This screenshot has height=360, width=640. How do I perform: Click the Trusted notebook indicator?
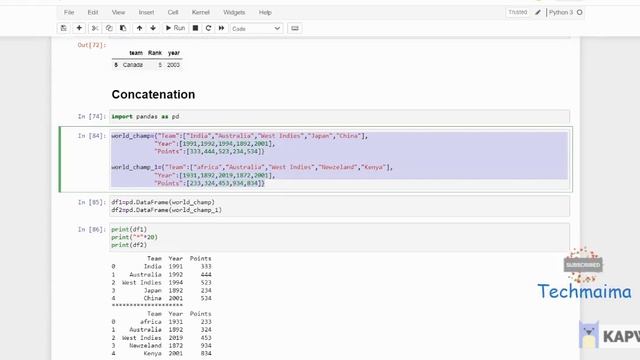[518, 12]
